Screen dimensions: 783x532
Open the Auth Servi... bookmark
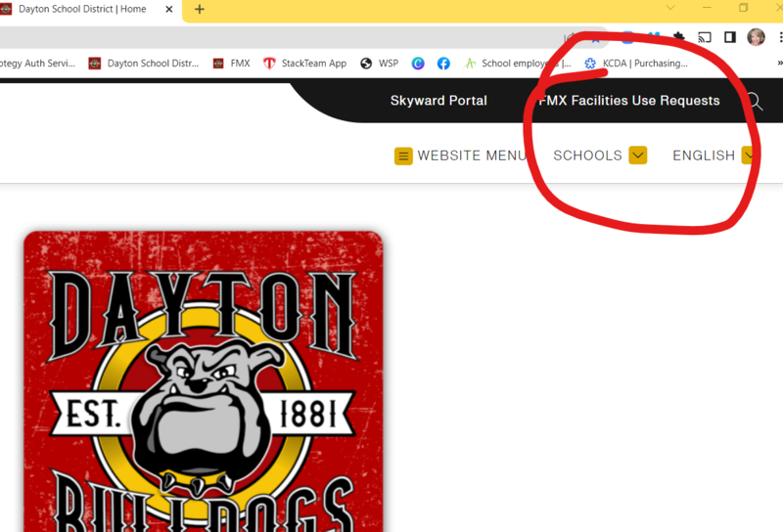(37, 64)
